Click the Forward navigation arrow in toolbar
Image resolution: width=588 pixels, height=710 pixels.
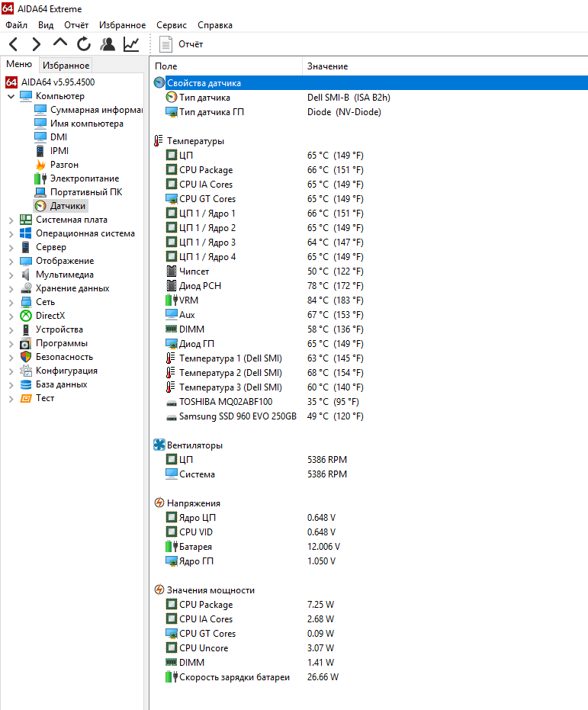coord(36,44)
